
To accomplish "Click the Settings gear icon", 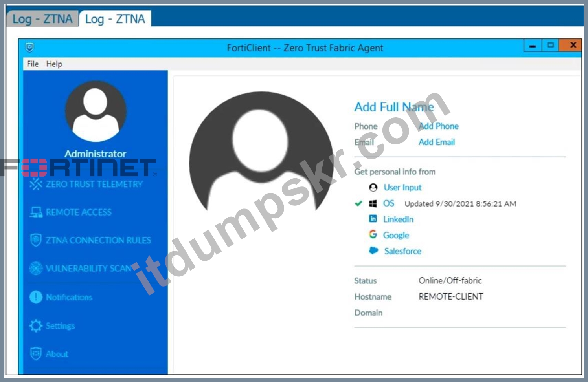I will click(x=36, y=325).
